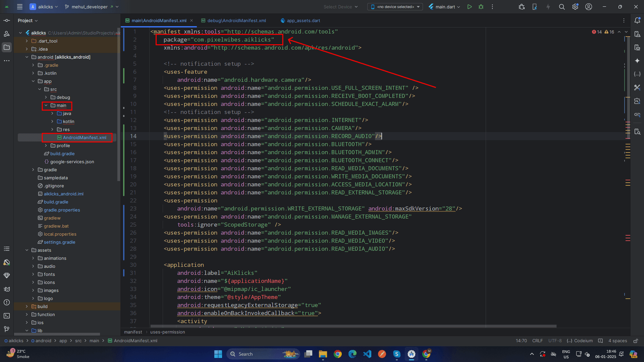Toggle the read-only lock in status bar
The image size is (644, 362).
click(636, 341)
